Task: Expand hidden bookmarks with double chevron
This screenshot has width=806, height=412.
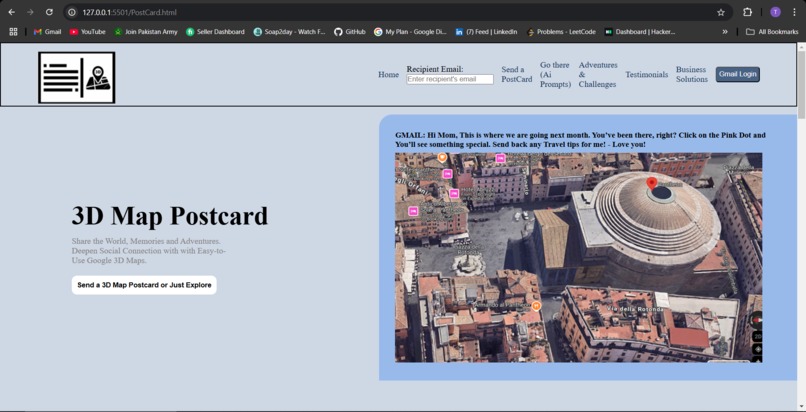Action: (x=725, y=32)
